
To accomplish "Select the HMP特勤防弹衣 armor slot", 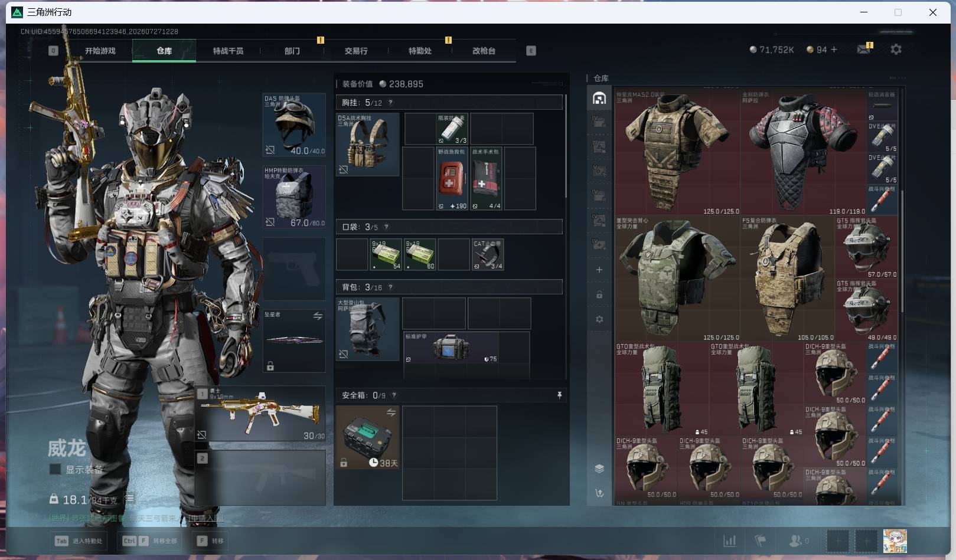I will (294, 197).
